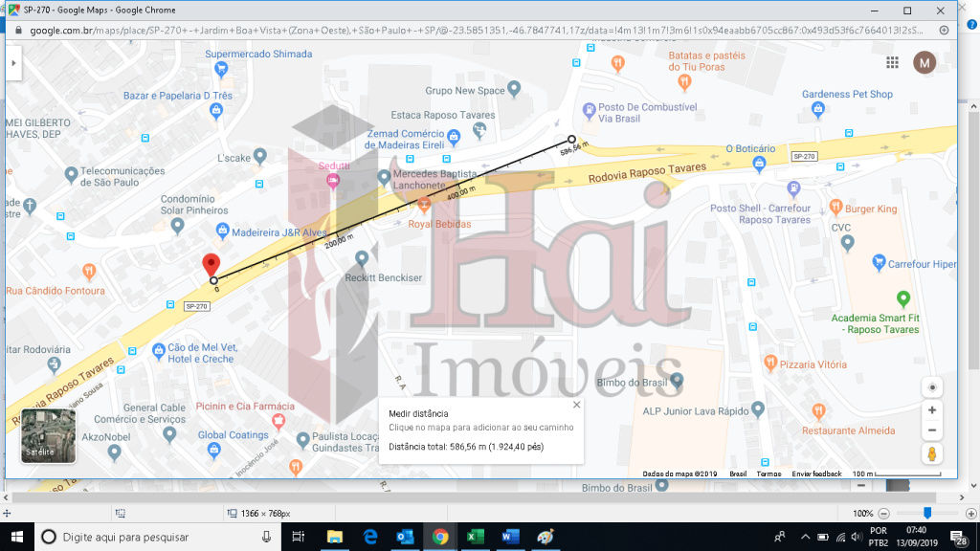
Task: Open Task View on the taskbar
Action: 299,537
